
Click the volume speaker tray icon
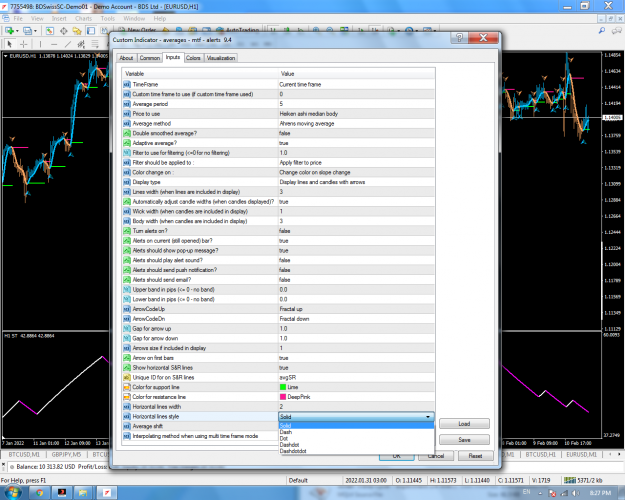tap(576, 493)
